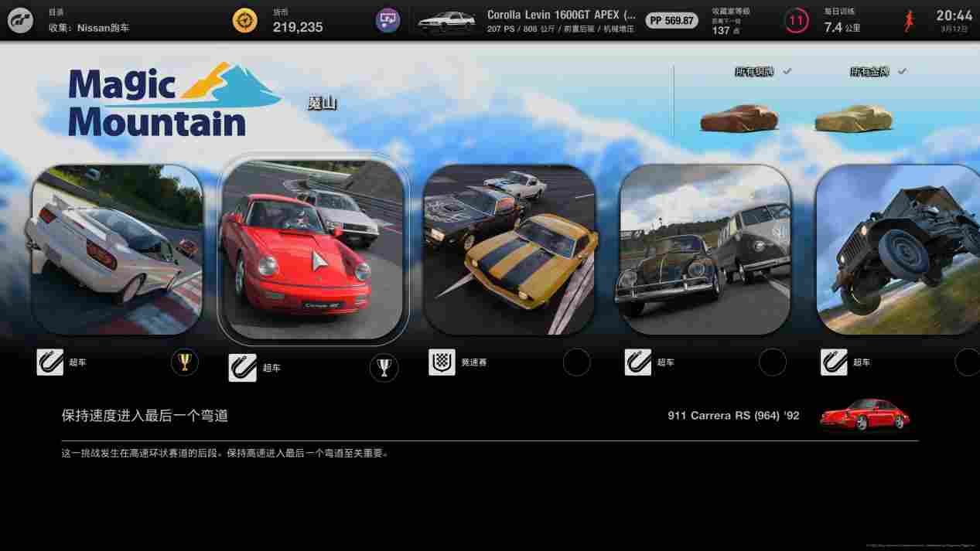The height and width of the screenshot is (551, 980).
Task: Open the GT logo main menu
Action: 19,19
